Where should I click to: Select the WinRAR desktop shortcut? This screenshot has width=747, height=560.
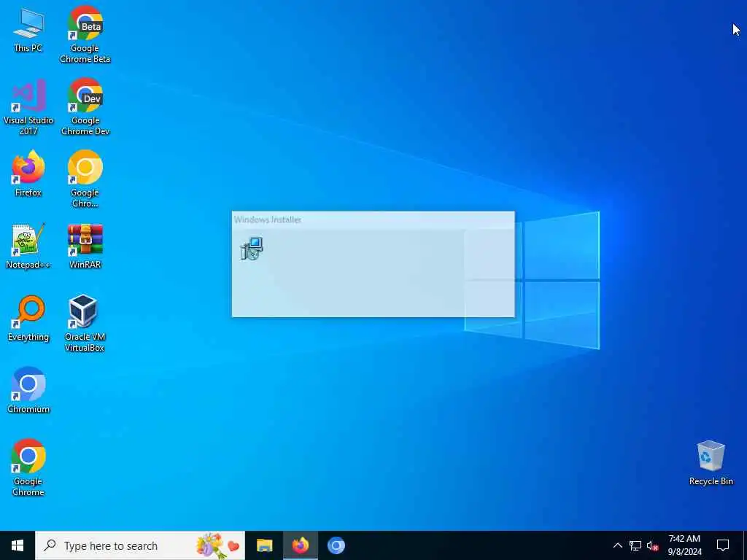point(85,246)
